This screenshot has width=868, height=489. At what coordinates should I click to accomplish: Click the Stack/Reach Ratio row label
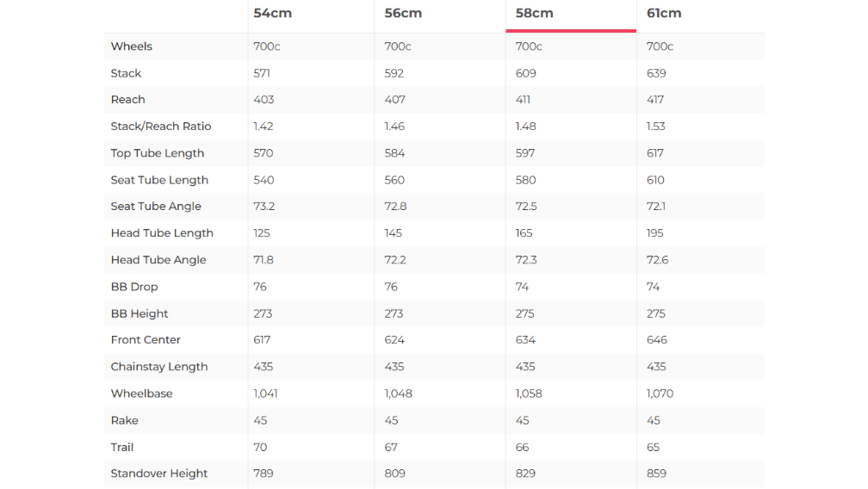(x=161, y=127)
